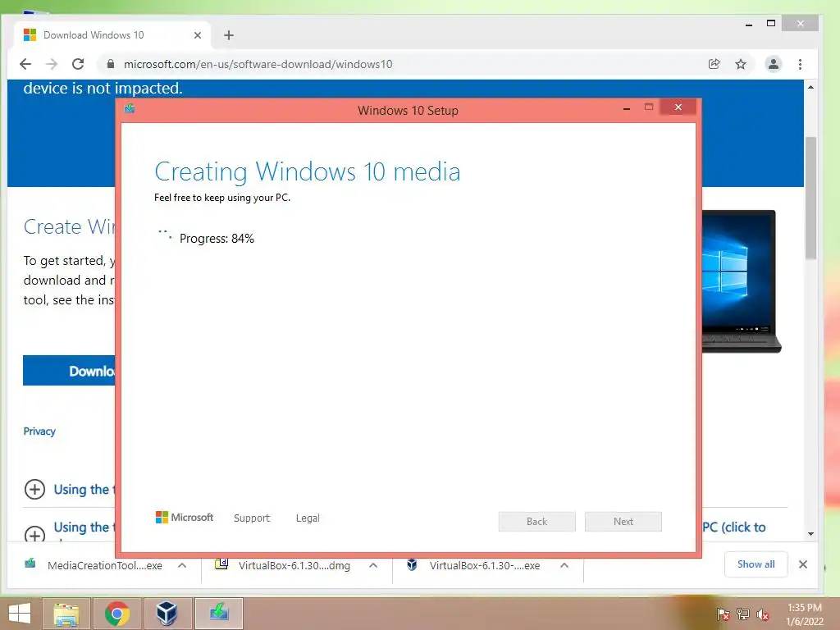The height and width of the screenshot is (630, 840).
Task: Click the vertical scrollbar thumb in Chrome
Action: pyautogui.click(x=810, y=199)
